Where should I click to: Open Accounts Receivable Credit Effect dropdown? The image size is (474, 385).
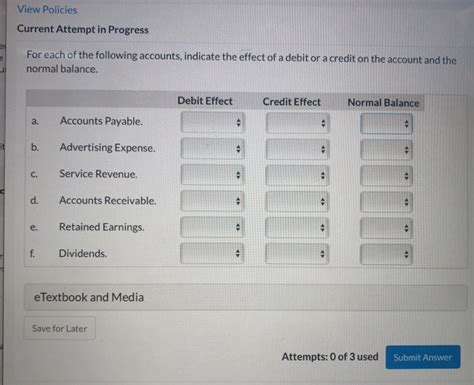point(297,201)
